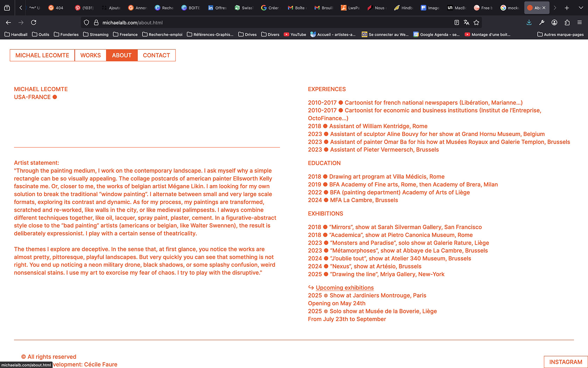This screenshot has height=368, width=588.
Task: Reload the current page
Action: (34, 22)
